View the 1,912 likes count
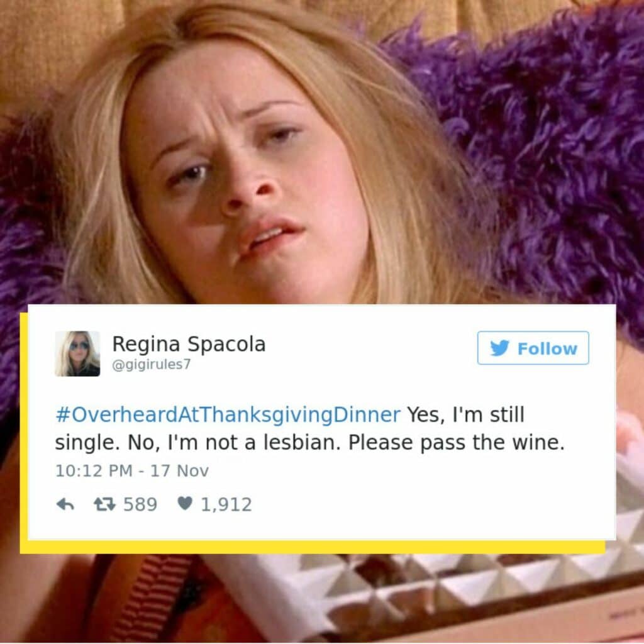The height and width of the screenshot is (644, 644). pos(226,504)
